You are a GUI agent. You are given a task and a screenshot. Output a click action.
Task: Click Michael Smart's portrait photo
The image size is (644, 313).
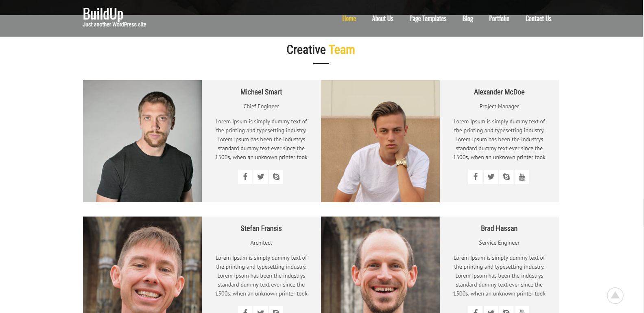[142, 141]
